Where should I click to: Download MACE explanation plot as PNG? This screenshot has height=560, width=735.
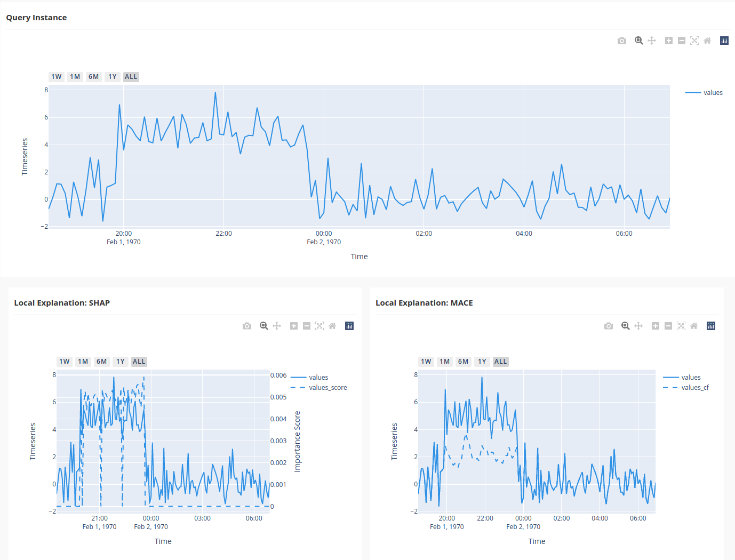point(609,326)
